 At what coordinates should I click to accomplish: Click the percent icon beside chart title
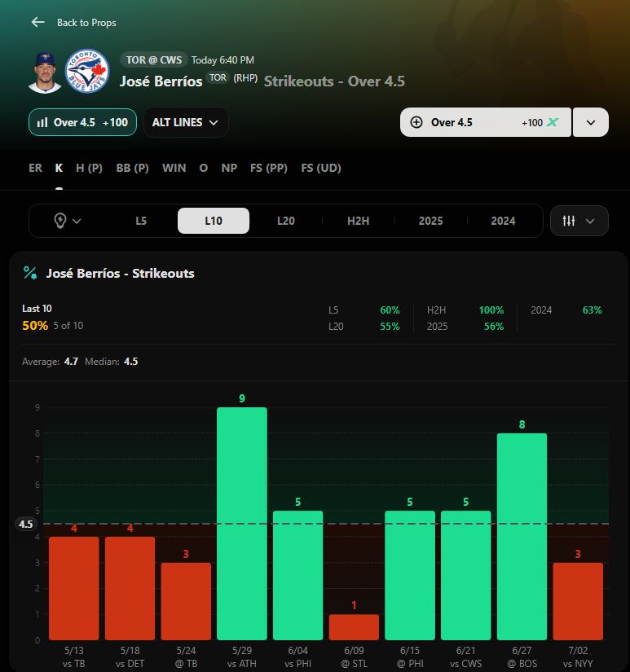pyautogui.click(x=30, y=273)
